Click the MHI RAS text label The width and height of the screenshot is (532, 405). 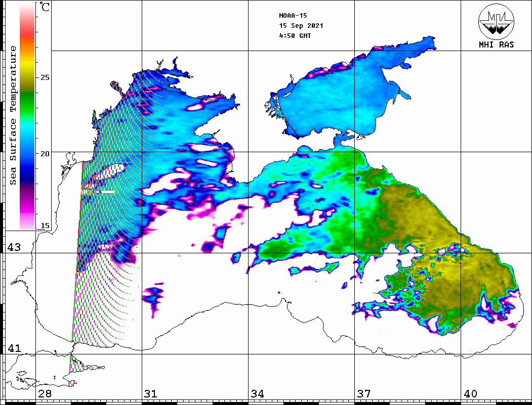(496, 44)
